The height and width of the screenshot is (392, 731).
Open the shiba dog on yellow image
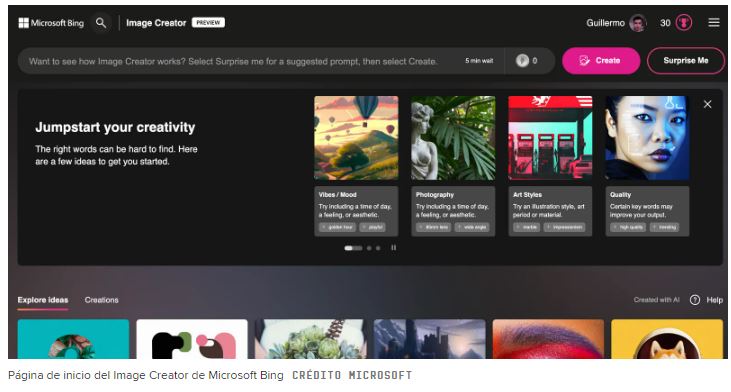pos(667,339)
